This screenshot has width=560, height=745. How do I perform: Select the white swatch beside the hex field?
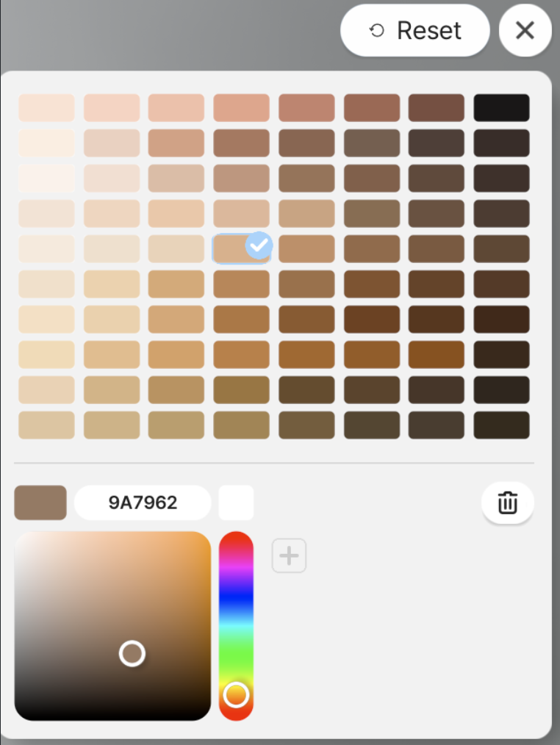coord(236,503)
